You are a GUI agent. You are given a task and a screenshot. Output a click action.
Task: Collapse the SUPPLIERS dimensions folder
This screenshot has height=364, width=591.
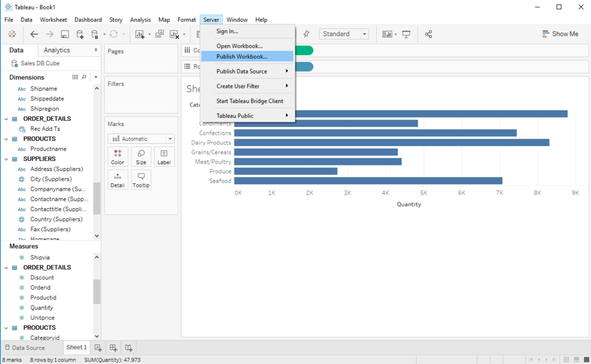[6, 159]
